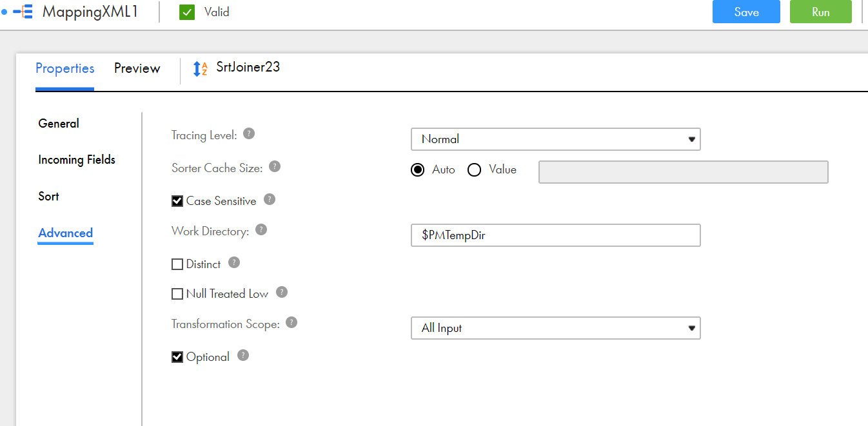Open Work Directory help tooltip icon
The image size is (868, 426).
coord(261,229)
